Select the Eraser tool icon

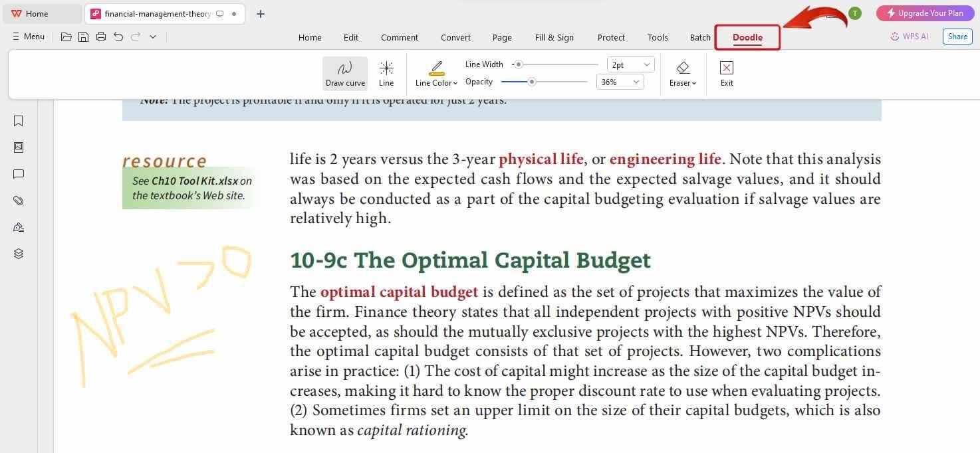coord(683,68)
